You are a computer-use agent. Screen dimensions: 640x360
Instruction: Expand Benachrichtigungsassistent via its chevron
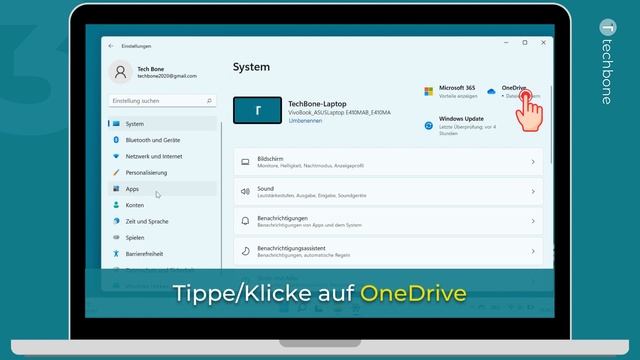pos(533,251)
